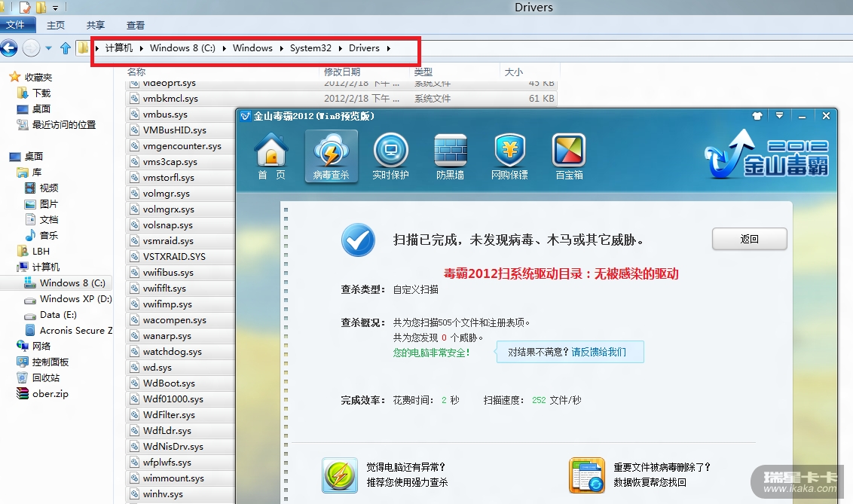This screenshot has height=504, width=853.
Task: Expand the arrow after 计算机 breadcrumb
Action: (x=142, y=48)
